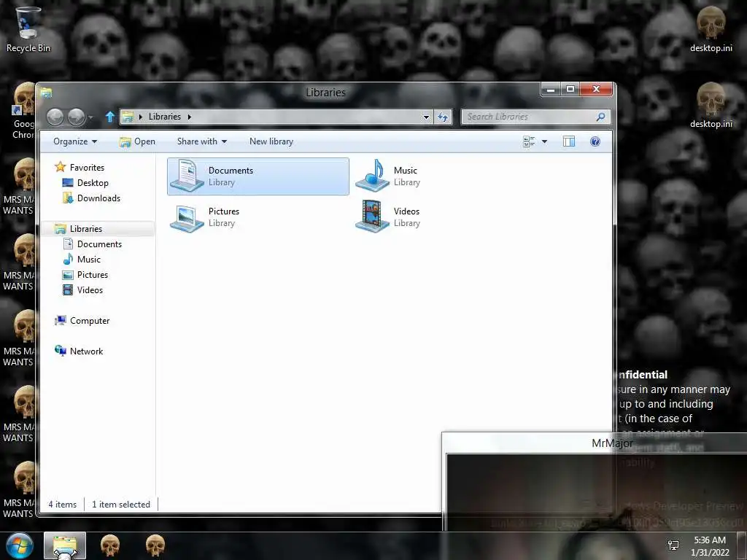Click the refresh button beside address bar

(443, 117)
